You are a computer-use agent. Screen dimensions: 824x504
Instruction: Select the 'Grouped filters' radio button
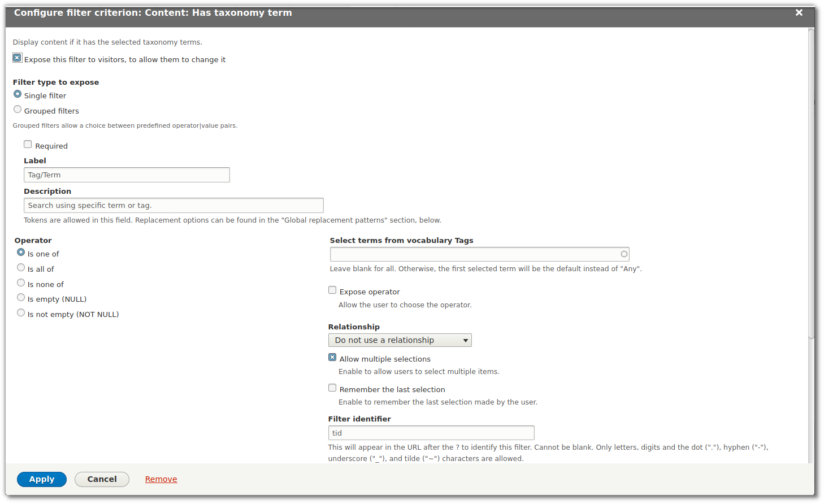(18, 108)
